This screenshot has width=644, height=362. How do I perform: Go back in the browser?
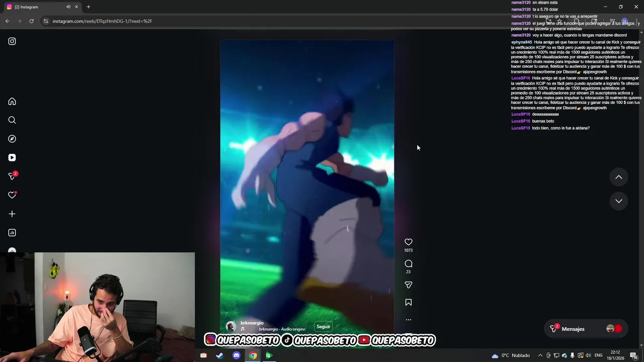click(7, 21)
